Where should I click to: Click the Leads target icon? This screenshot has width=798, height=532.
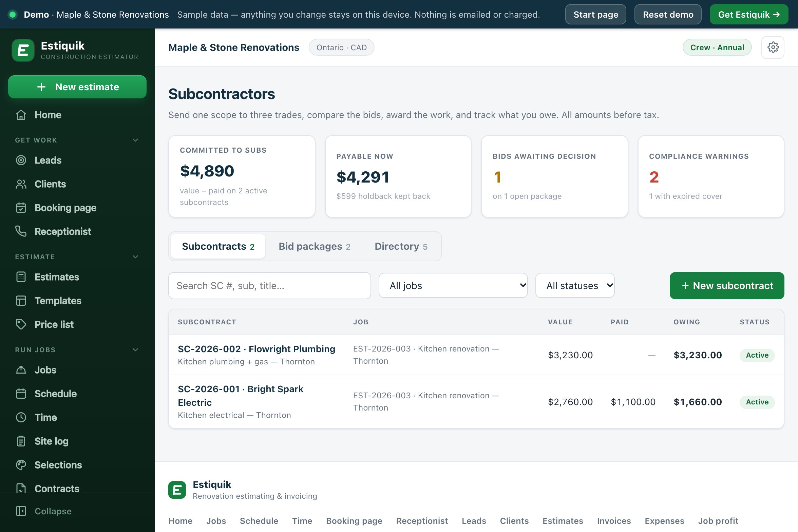tap(21, 160)
